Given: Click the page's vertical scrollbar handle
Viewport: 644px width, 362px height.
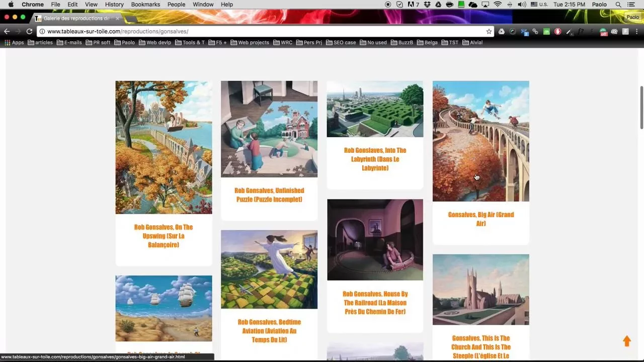Looking at the screenshot, I should coord(641,107).
